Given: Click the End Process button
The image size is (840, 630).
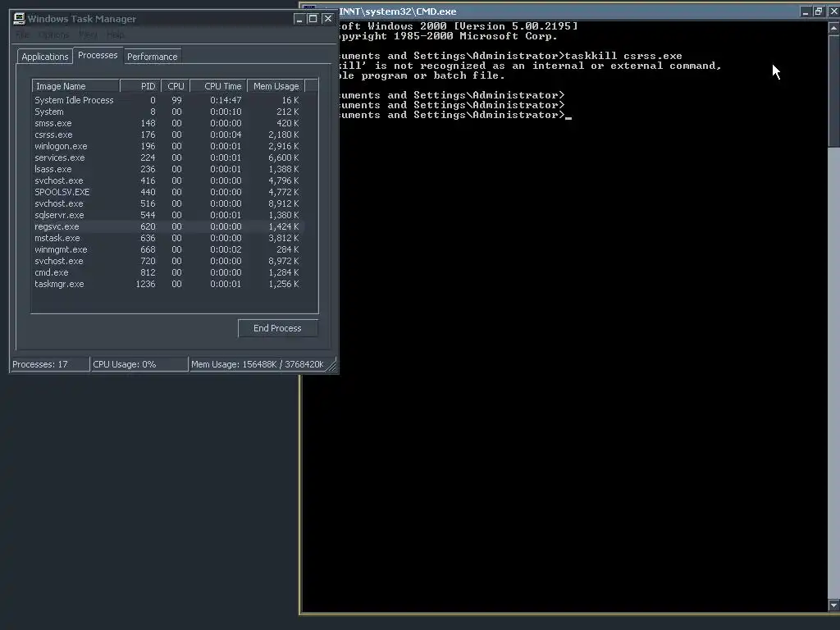Looking at the screenshot, I should [277, 328].
